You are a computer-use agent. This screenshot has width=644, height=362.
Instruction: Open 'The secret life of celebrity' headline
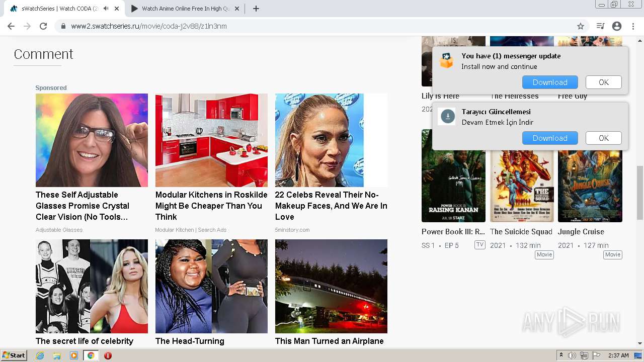(x=85, y=341)
